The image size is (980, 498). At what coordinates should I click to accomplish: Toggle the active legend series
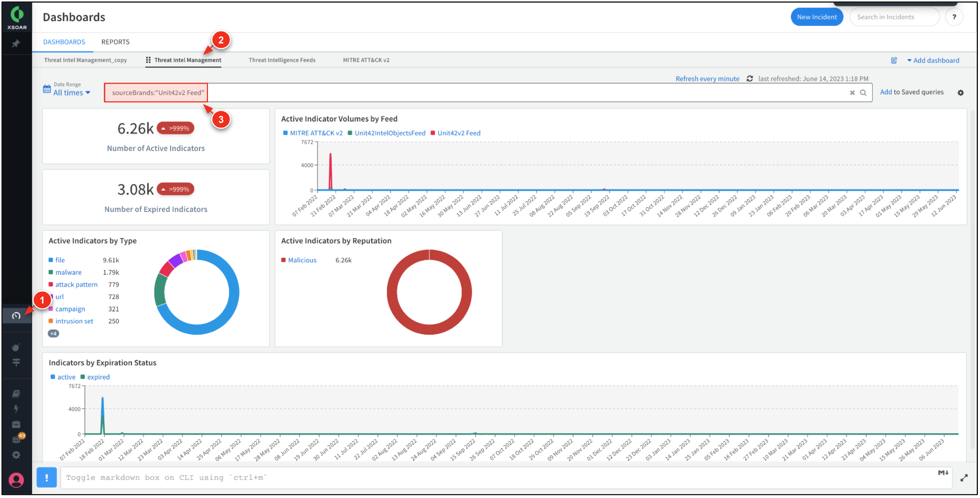tap(63, 377)
